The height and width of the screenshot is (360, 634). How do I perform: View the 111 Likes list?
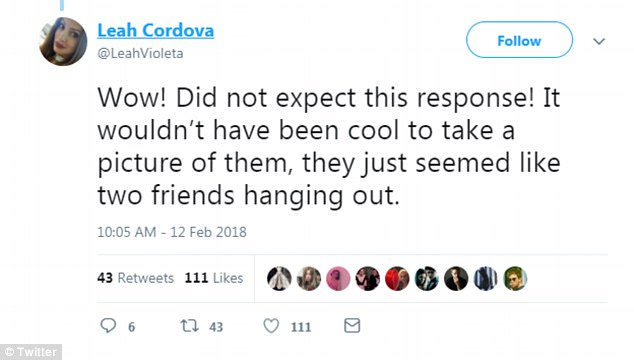coord(214,278)
